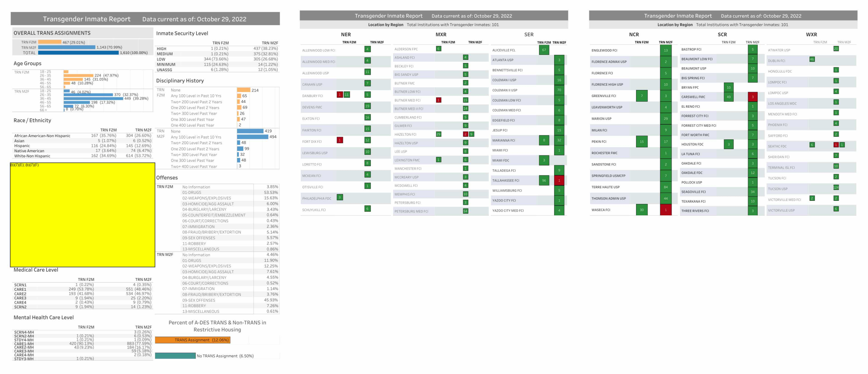Select the orange TRN F2M 467 (29.01%) bar

coord(50,42)
